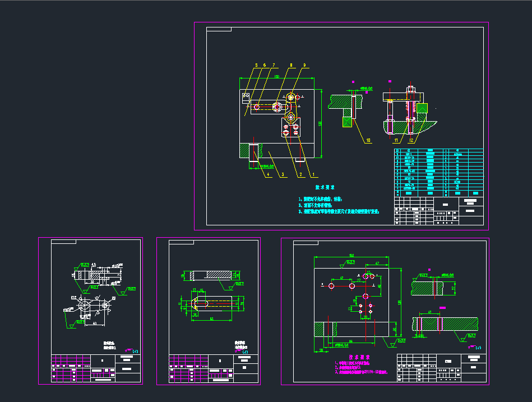Select the 84 dimension below base plate view
Image resolution: width=532 pixels, height=402 pixels.
click(350, 341)
